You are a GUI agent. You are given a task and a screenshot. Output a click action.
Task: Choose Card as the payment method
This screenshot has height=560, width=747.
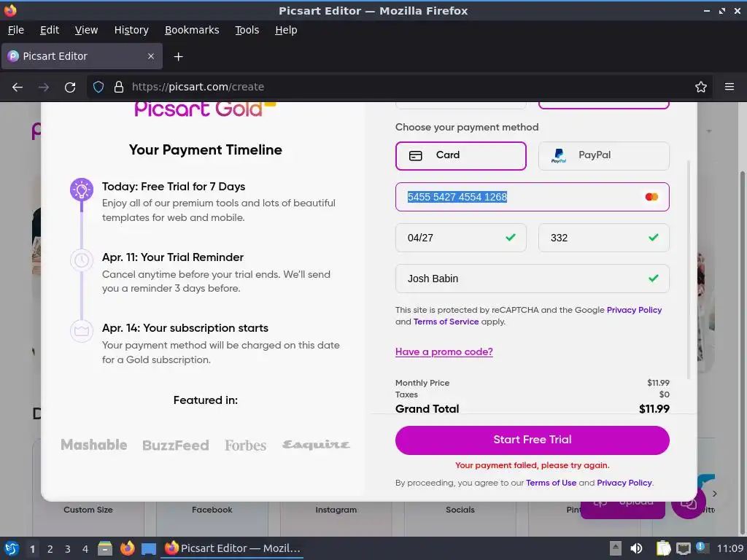tap(461, 156)
